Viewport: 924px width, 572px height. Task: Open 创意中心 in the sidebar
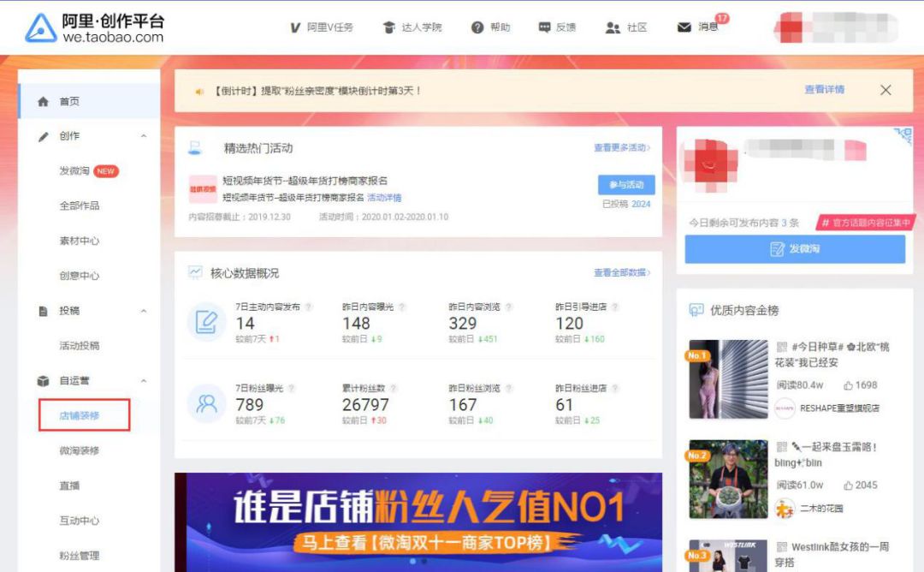[79, 276]
